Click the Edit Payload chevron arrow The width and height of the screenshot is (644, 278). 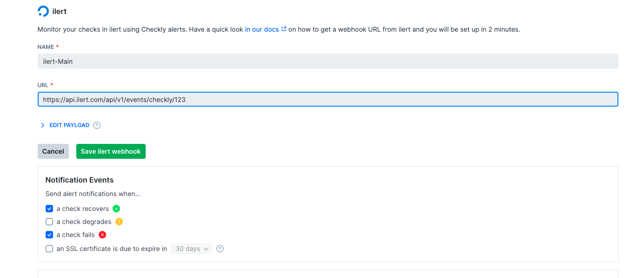point(43,125)
